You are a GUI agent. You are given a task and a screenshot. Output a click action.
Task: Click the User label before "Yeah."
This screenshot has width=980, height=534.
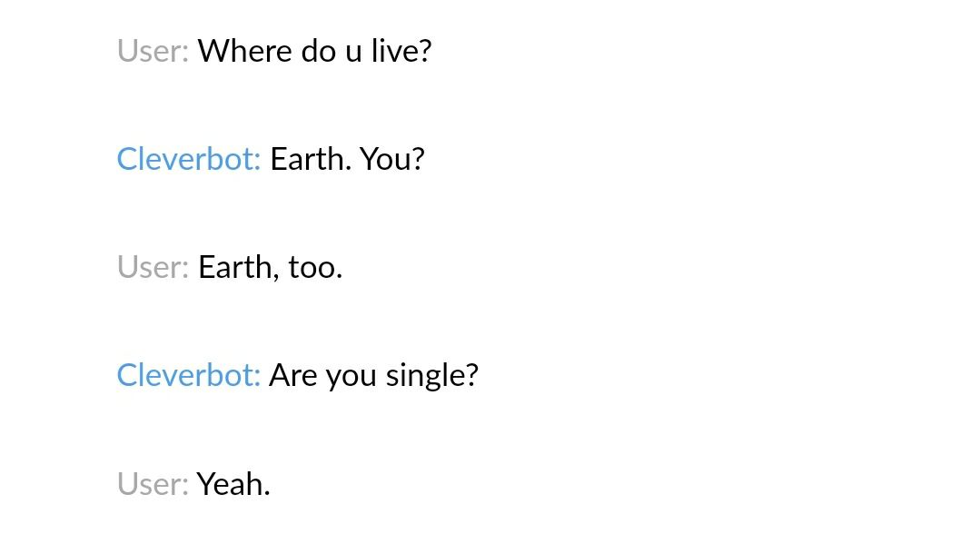(x=153, y=483)
